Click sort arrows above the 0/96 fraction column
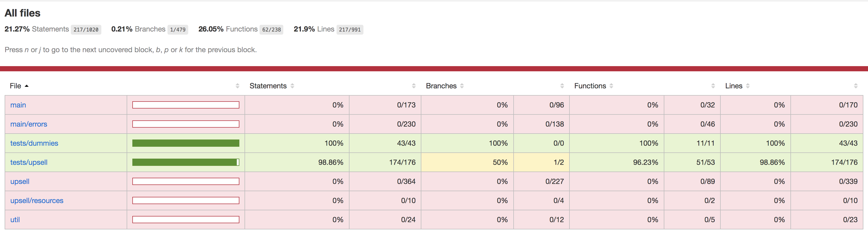The width and height of the screenshot is (868, 248). pyautogui.click(x=562, y=86)
